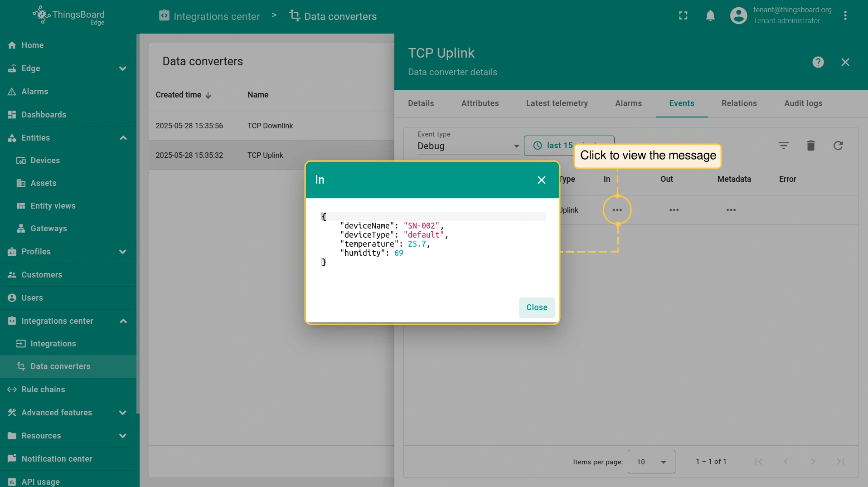Open the help question mark icon
This screenshot has height=487, width=868.
point(818,62)
